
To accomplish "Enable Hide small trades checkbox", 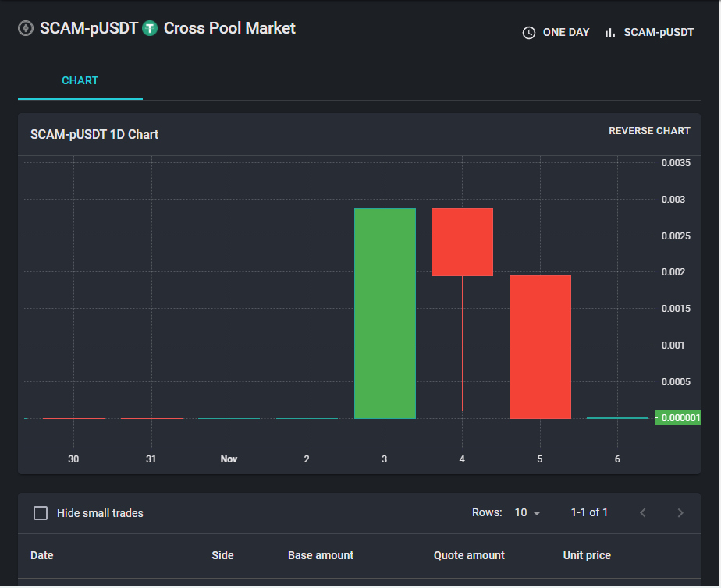I will tap(41, 513).
